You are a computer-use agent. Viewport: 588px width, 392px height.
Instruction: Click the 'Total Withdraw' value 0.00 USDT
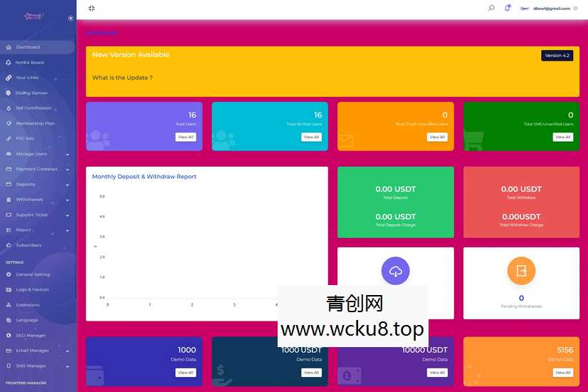coord(521,189)
